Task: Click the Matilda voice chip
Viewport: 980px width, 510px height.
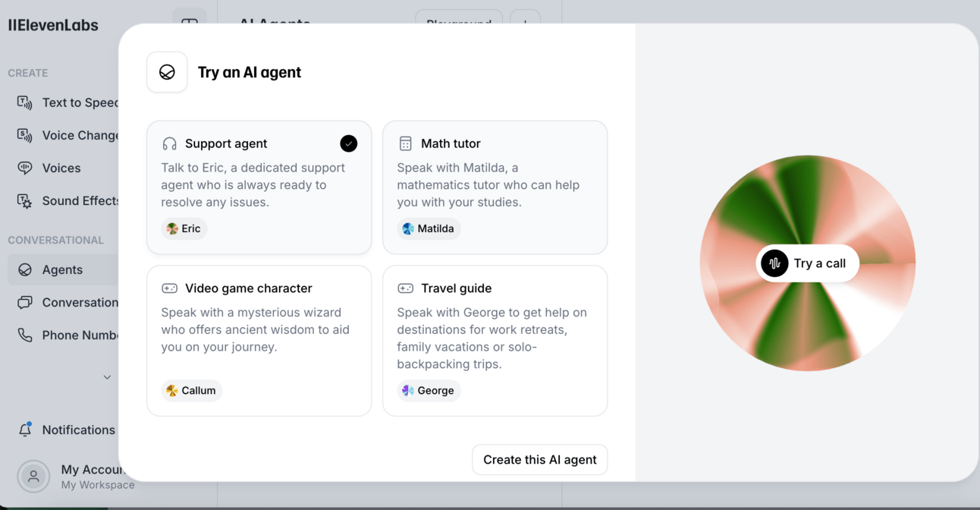Action: click(429, 228)
